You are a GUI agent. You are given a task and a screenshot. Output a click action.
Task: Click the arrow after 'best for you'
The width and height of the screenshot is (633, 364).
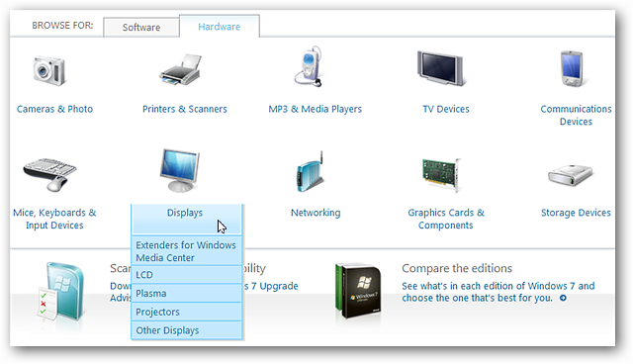(563, 298)
